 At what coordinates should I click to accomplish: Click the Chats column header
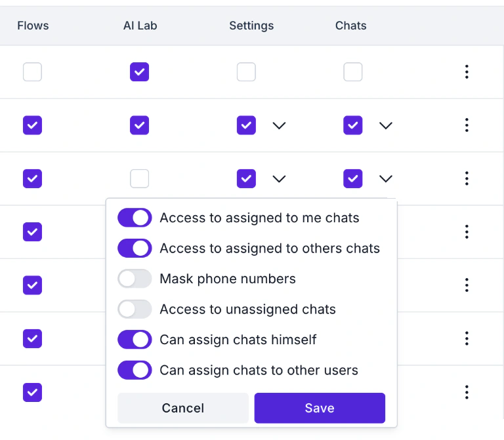pos(350,26)
